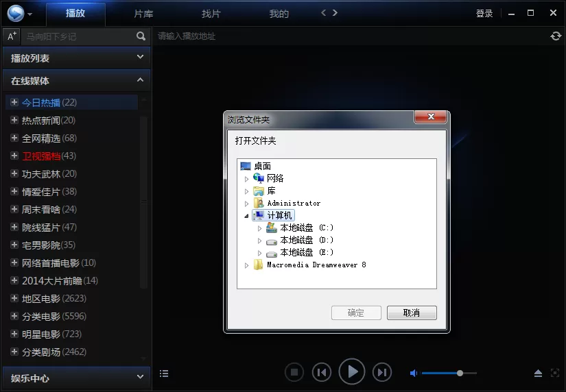This screenshot has height=392, width=566.
Task: Mute the volume speaker icon
Action: click(x=414, y=373)
